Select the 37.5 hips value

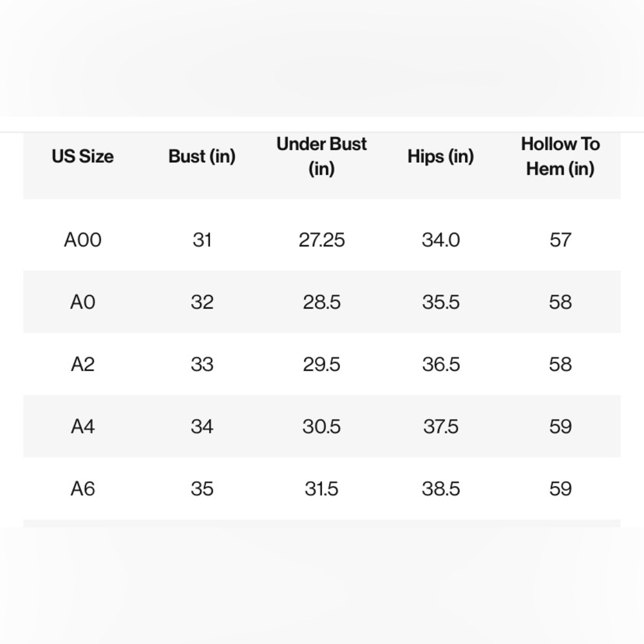440,426
